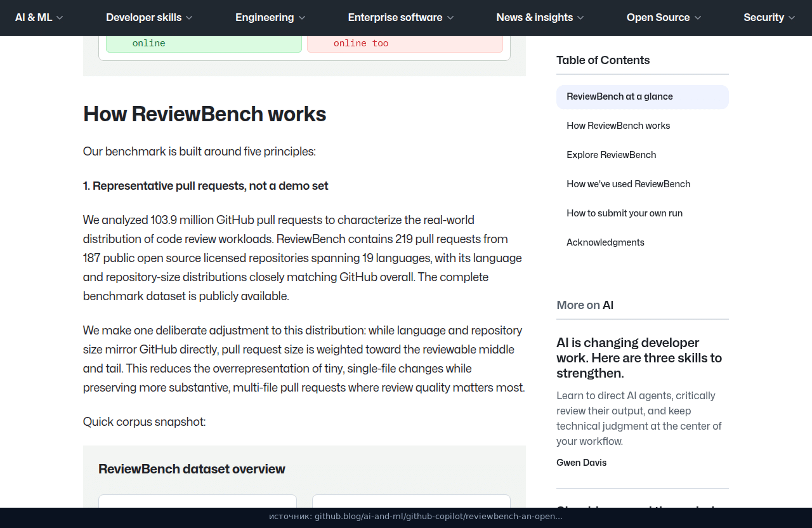Open the Developer skills menu label

(x=144, y=18)
